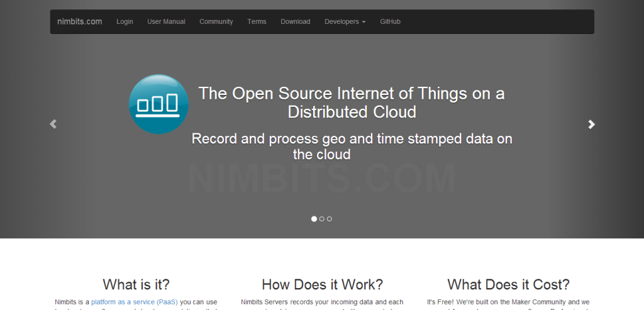Click the Open Source Internet of Things headline
The image size is (644, 310).
(x=351, y=102)
